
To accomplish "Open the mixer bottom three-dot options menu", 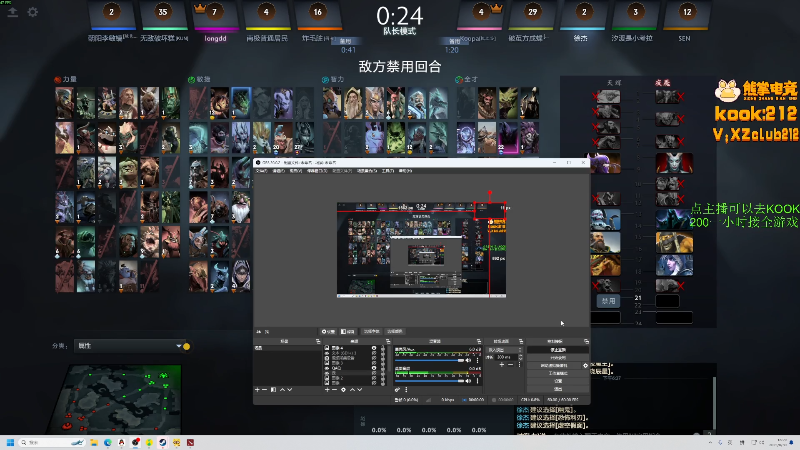I will [406, 390].
